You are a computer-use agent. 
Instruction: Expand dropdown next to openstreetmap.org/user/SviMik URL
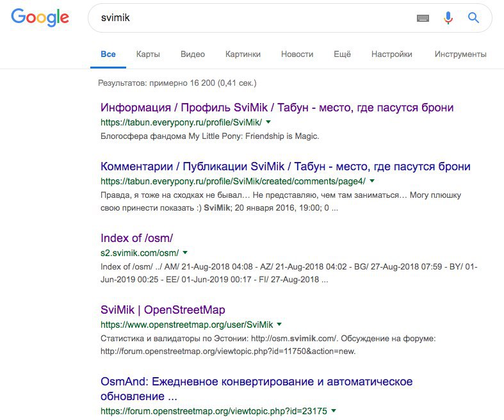[x=279, y=324]
